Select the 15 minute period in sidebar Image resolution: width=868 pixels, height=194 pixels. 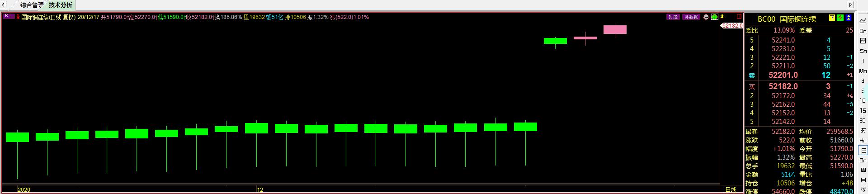point(863,110)
